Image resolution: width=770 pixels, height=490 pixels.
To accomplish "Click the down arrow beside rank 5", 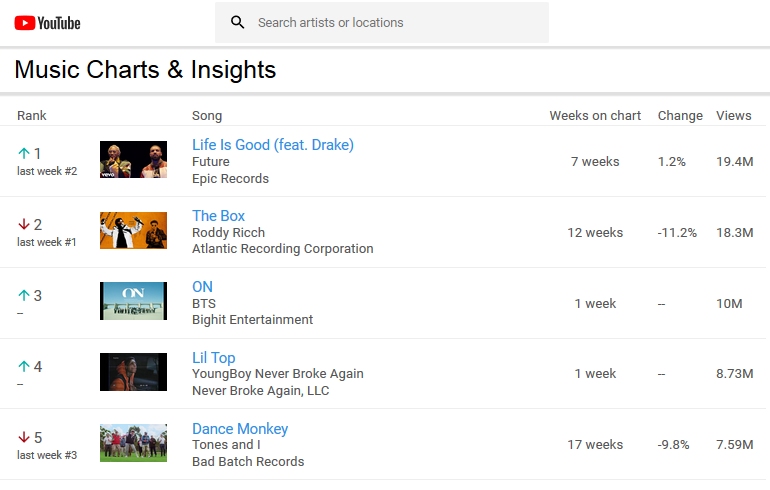I will pos(24,437).
